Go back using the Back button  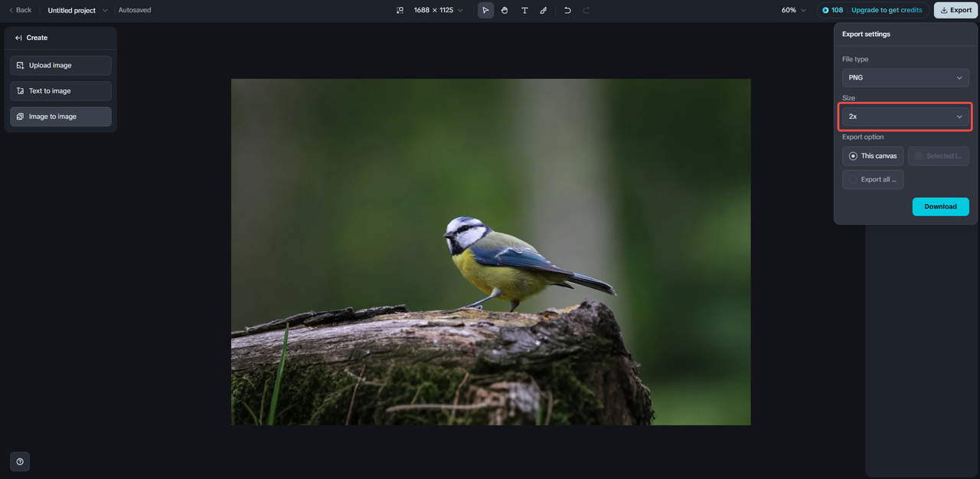click(20, 10)
